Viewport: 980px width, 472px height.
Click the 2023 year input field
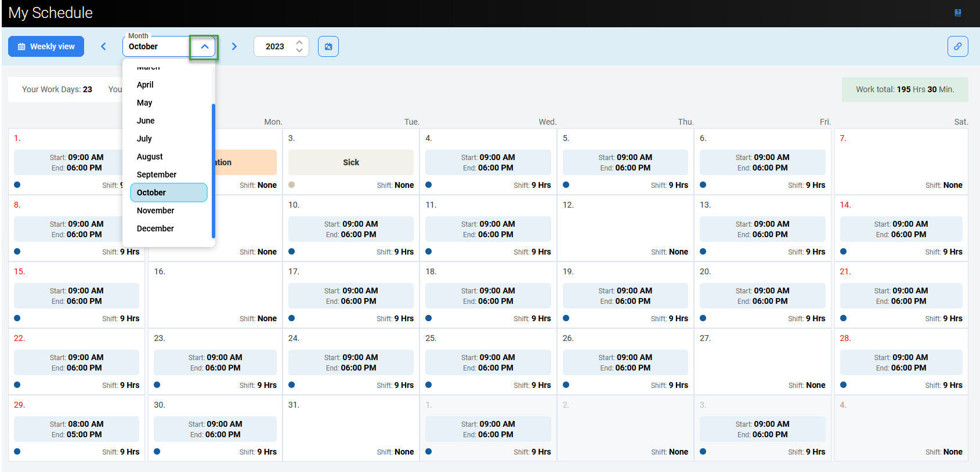click(275, 46)
